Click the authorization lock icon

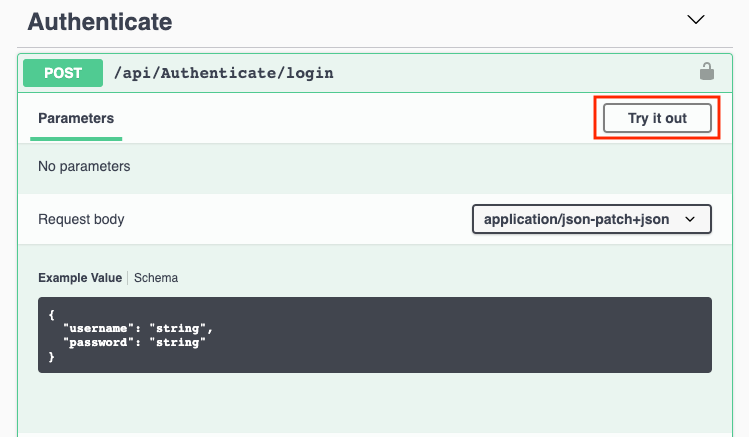tap(706, 72)
